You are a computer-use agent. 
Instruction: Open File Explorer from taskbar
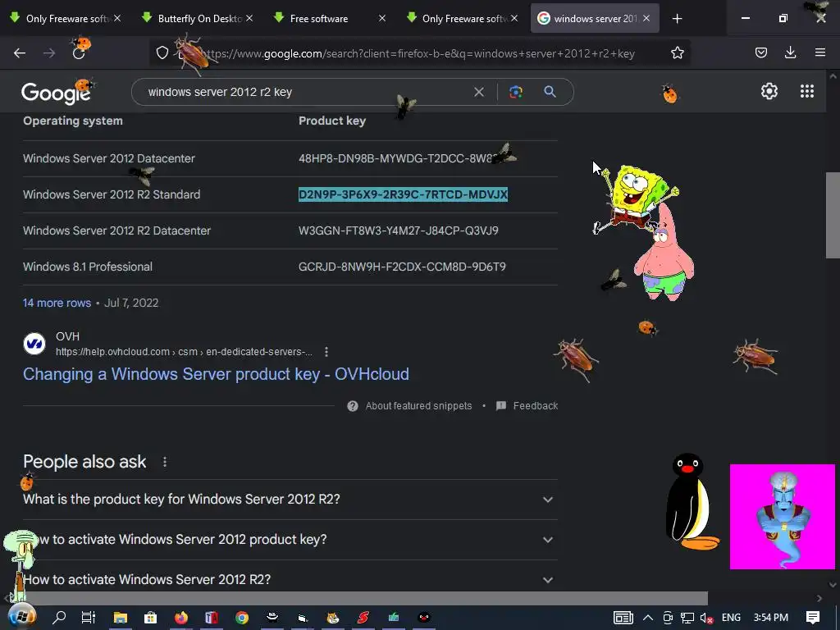click(120, 617)
